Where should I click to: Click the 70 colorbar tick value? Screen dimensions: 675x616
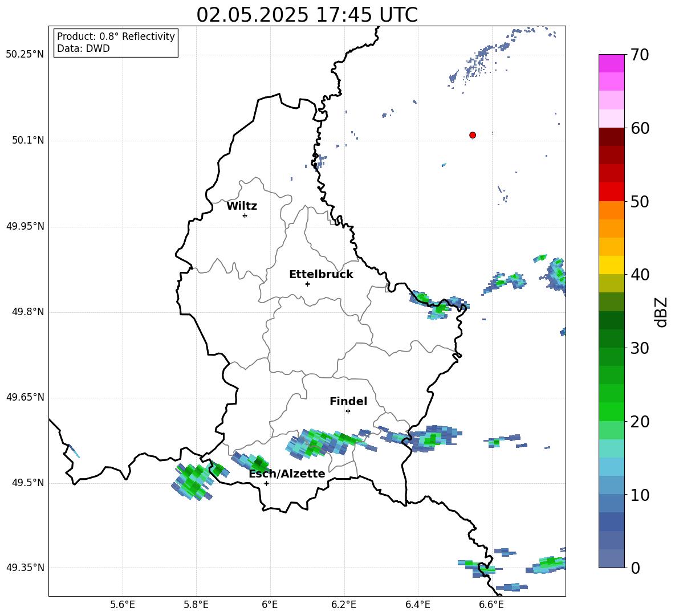640,55
